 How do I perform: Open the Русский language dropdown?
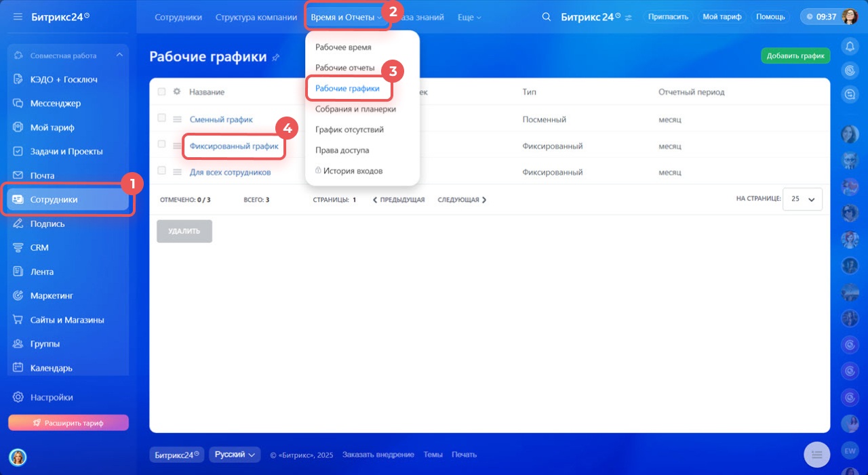pyautogui.click(x=234, y=455)
